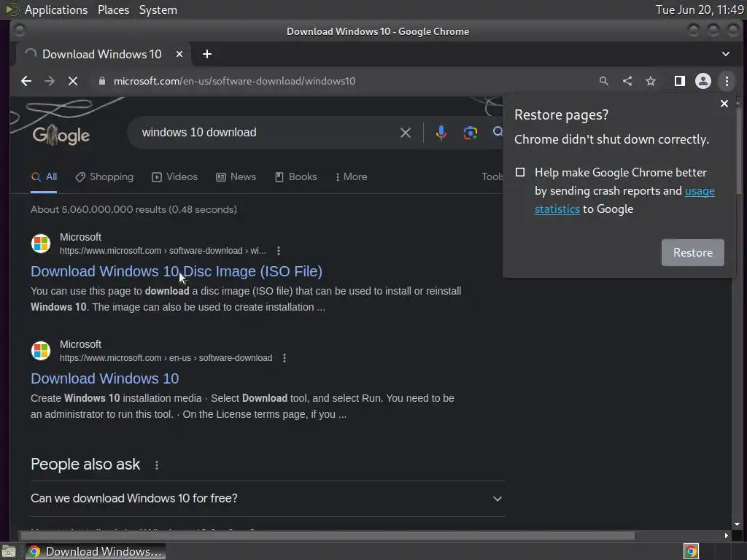Click the address bar URL
The width and height of the screenshot is (747, 560).
point(234,81)
